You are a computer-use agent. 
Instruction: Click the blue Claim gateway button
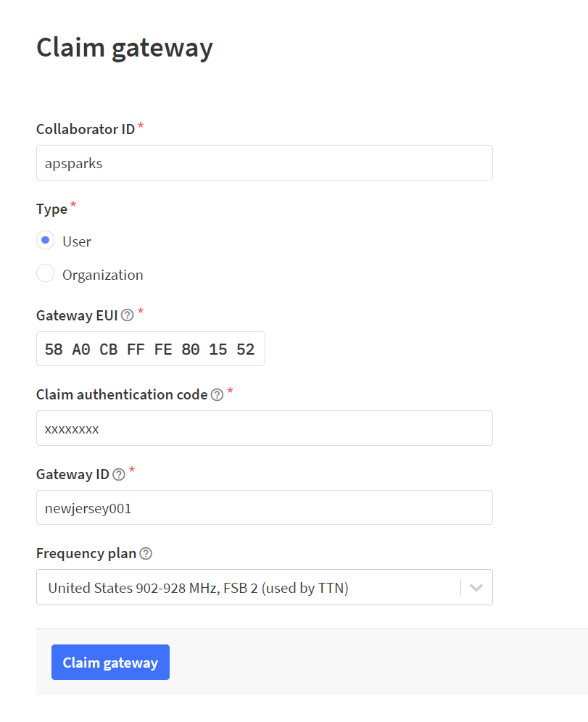(110, 662)
